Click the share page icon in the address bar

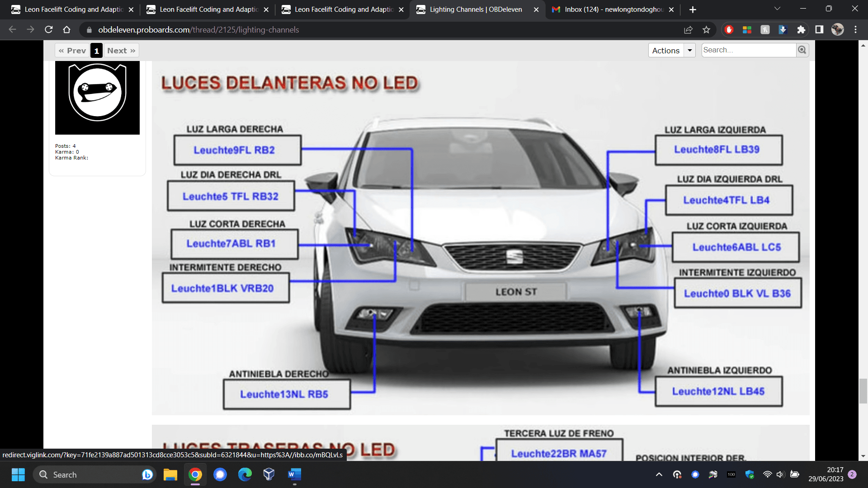pyautogui.click(x=688, y=30)
